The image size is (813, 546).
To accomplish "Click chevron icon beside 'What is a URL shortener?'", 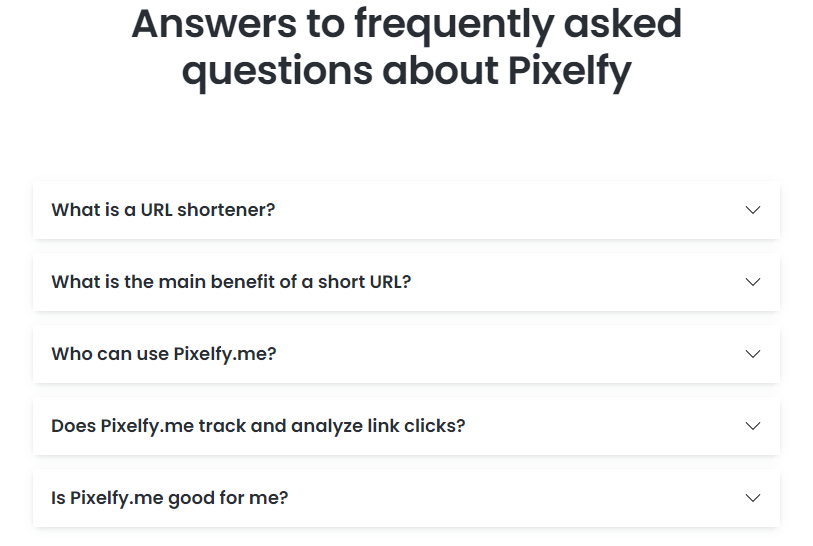I will click(x=753, y=210).
